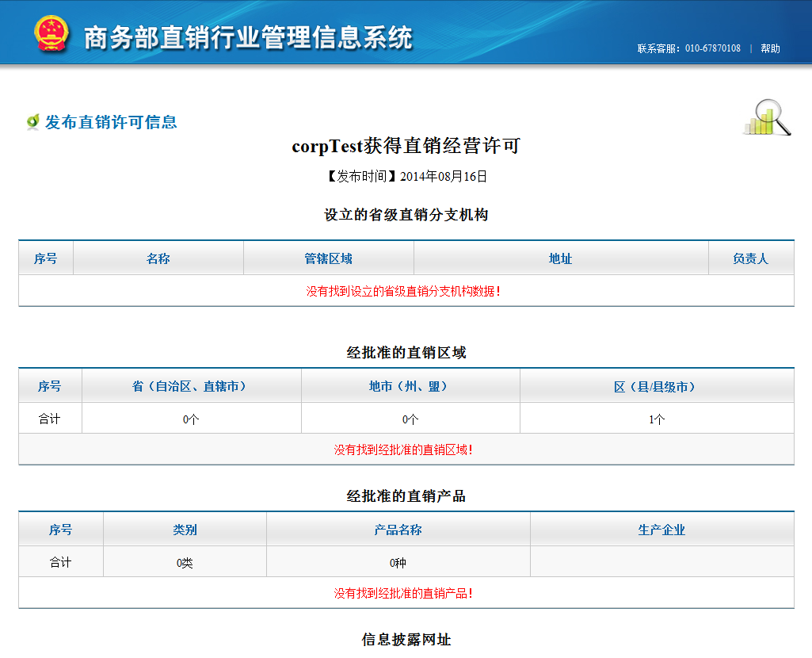Open the 帮助 help link

click(x=770, y=48)
